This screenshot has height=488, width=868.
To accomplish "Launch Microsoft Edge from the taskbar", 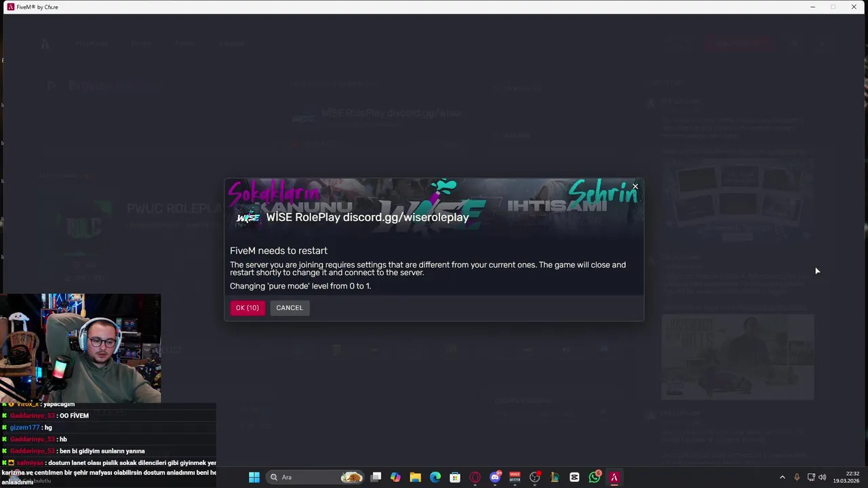I will 435,477.
